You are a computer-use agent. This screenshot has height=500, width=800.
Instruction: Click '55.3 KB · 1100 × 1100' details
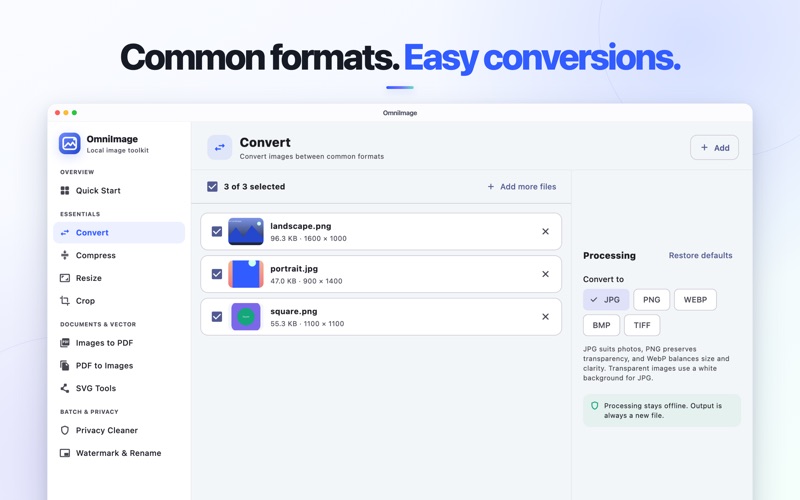(307, 323)
